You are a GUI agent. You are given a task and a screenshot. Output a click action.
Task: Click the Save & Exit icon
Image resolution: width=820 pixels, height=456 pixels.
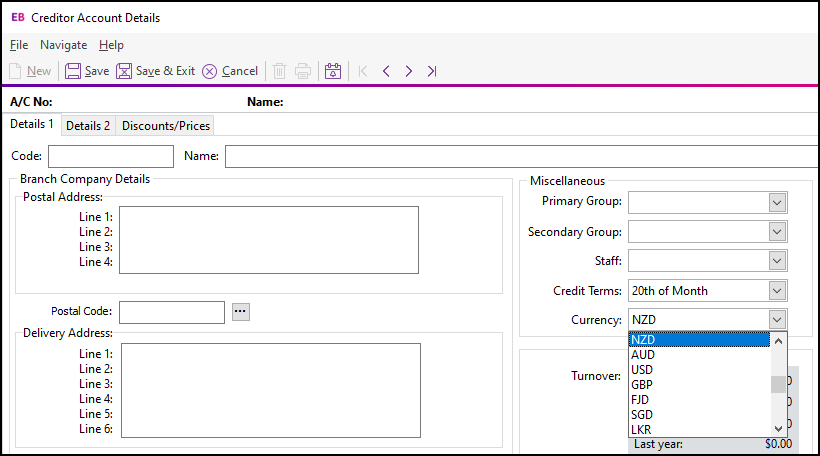point(124,71)
